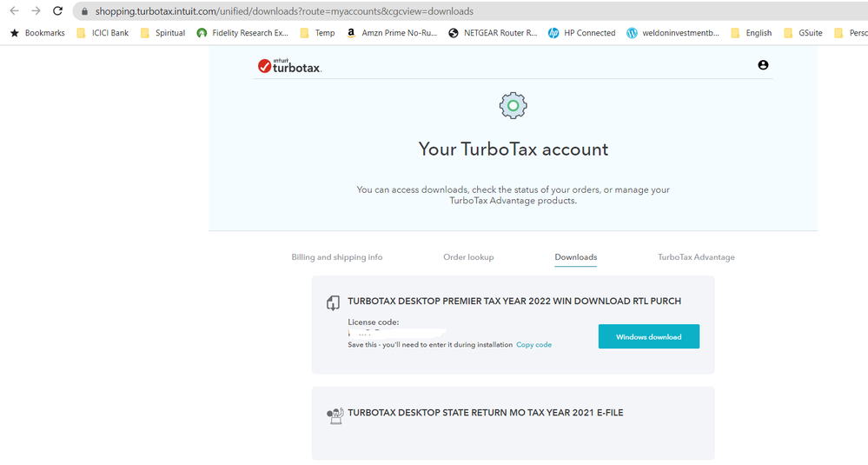Switch to Order lookup tab
The height and width of the screenshot is (465, 868).
tap(468, 257)
